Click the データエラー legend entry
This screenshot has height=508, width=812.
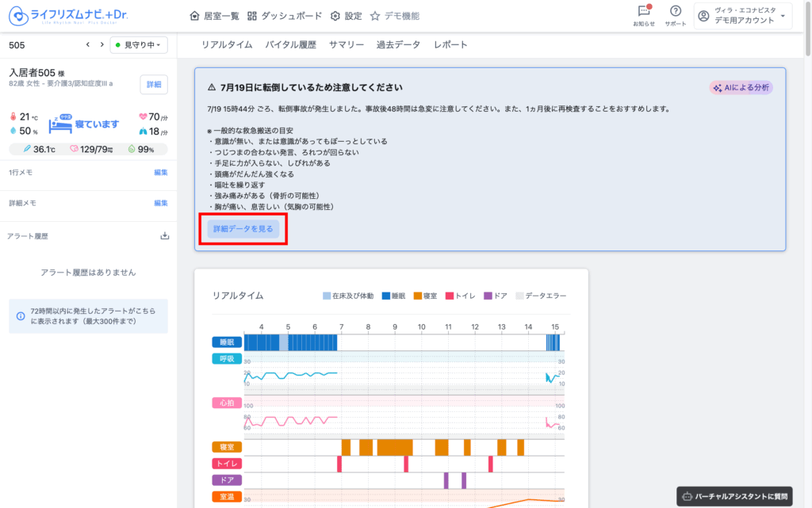[541, 296]
